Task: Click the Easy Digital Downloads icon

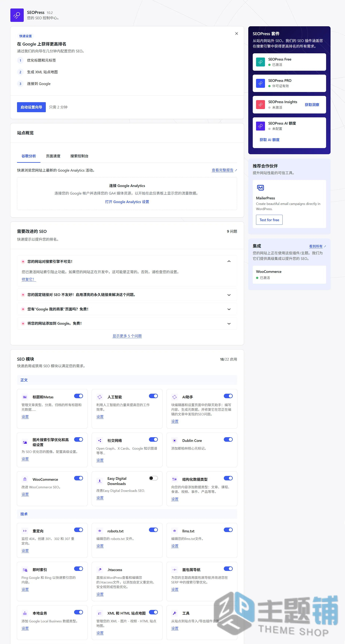Action: coord(99,481)
